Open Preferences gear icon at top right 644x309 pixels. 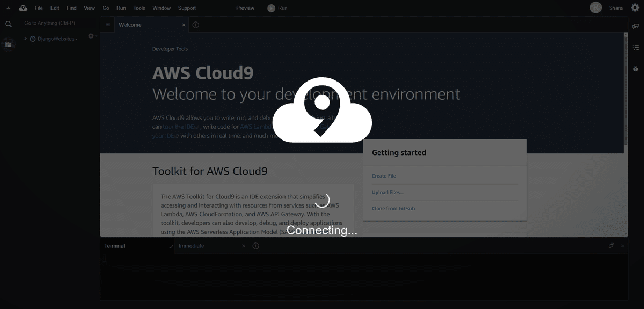click(635, 8)
